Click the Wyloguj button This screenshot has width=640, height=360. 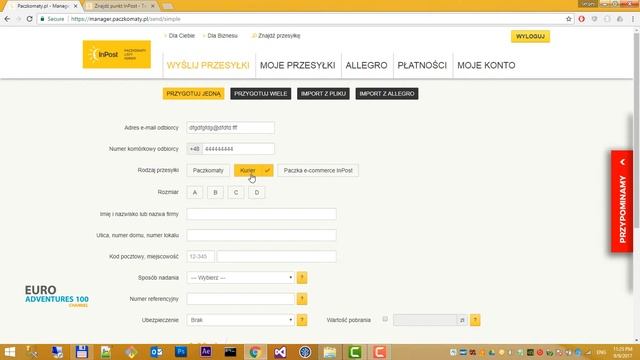pyautogui.click(x=530, y=36)
